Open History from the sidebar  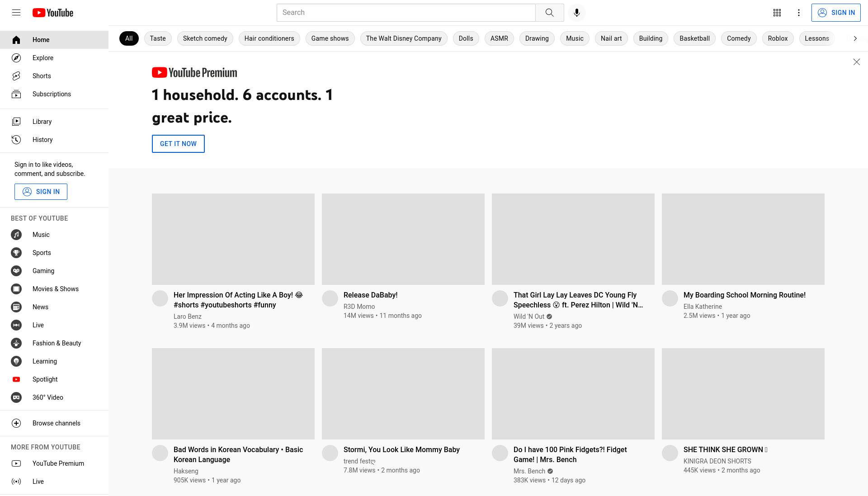pos(54,140)
